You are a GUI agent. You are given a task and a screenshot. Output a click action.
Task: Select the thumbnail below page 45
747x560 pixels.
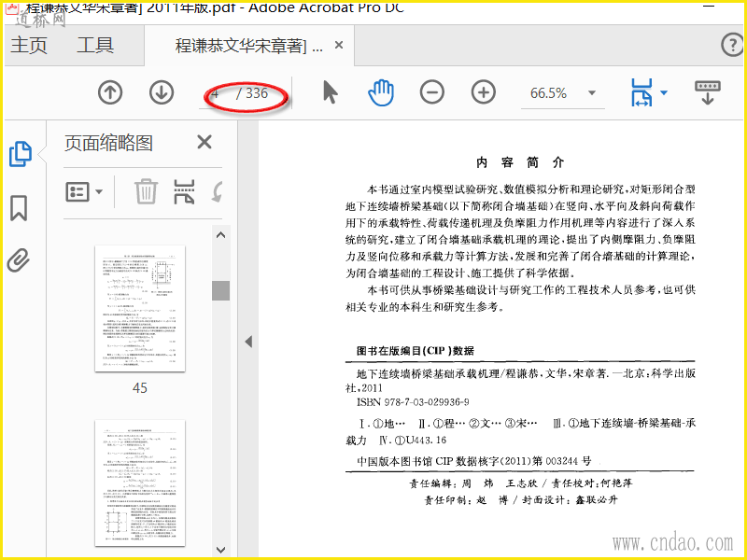pyautogui.click(x=139, y=483)
